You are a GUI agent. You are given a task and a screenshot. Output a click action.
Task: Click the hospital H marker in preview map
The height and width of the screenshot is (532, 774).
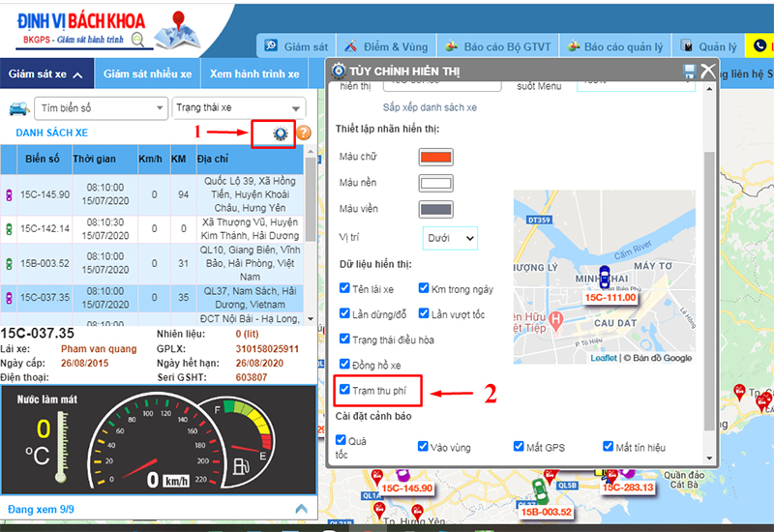(555, 321)
